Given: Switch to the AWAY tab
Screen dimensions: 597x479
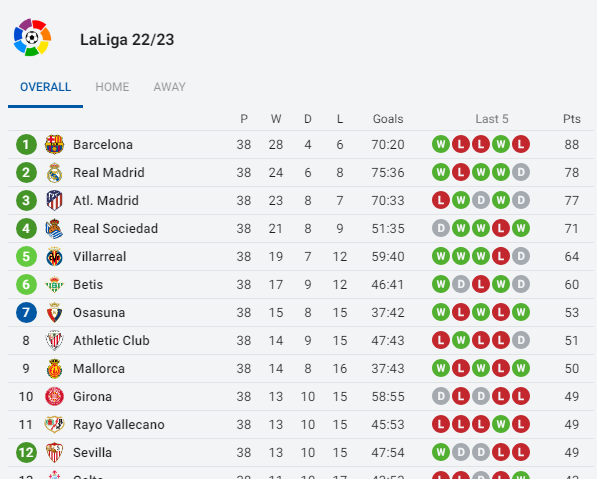Looking at the screenshot, I should pyautogui.click(x=169, y=87).
